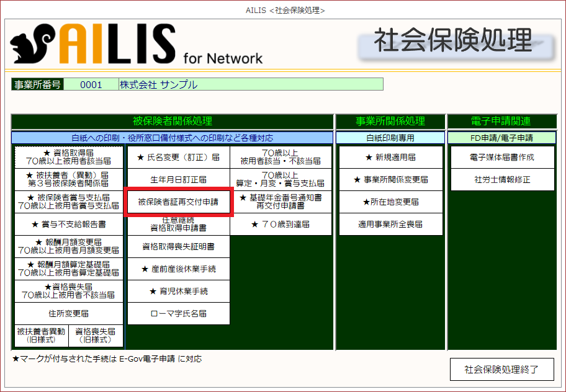Click 報酬月額変更届 button
The image size is (566, 392).
tap(68, 246)
